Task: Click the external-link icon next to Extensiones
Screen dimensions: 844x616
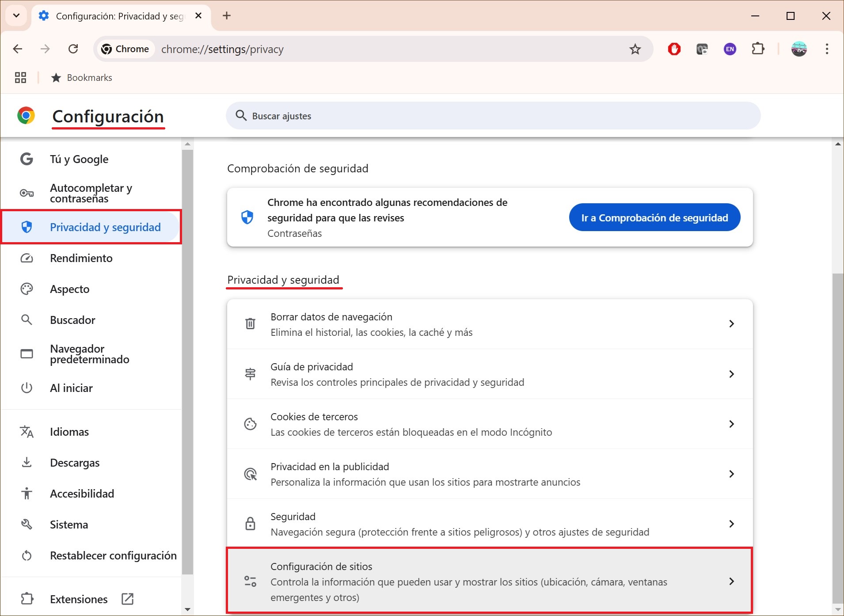Action: click(128, 599)
